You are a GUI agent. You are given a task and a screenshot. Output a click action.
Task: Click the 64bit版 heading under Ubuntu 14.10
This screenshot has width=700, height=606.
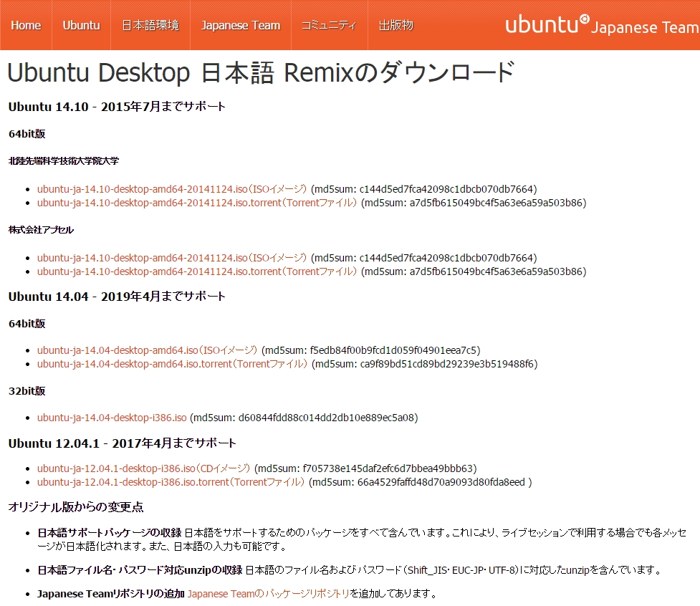(27, 134)
